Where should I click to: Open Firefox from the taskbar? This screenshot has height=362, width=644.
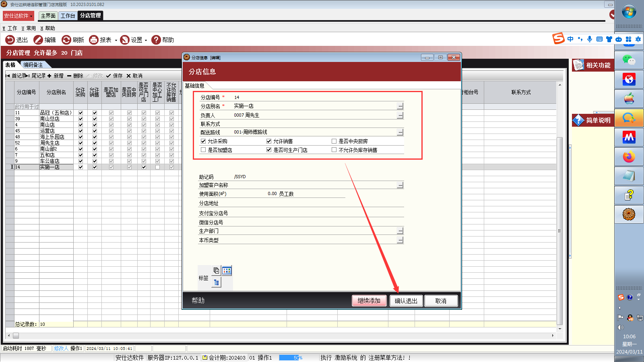click(x=629, y=156)
